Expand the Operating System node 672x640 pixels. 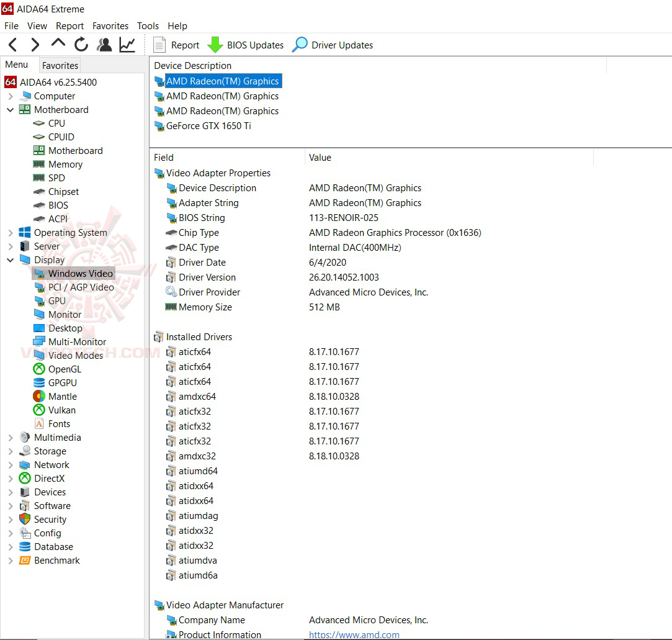[11, 233]
